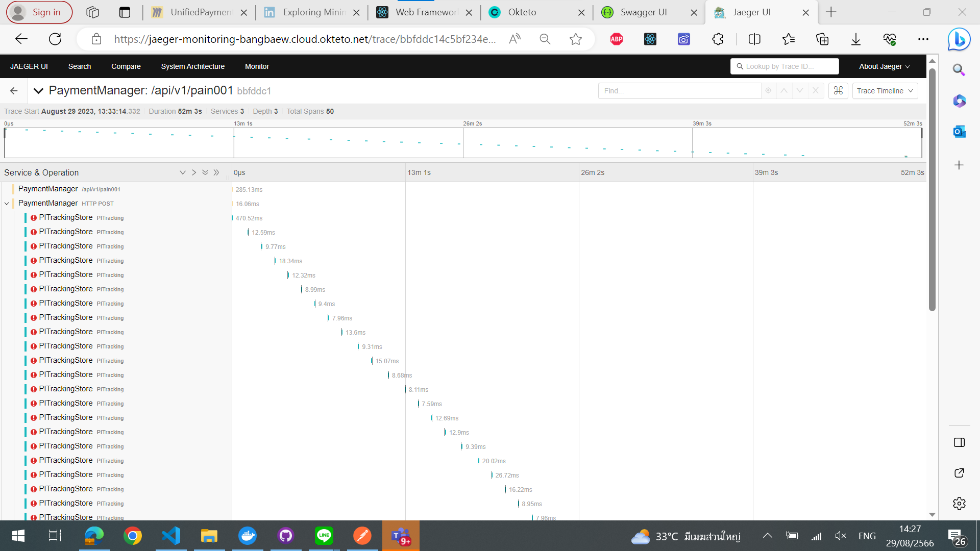The width and height of the screenshot is (980, 551).
Task: Click the AdBlock Plus extension icon
Action: point(616,39)
